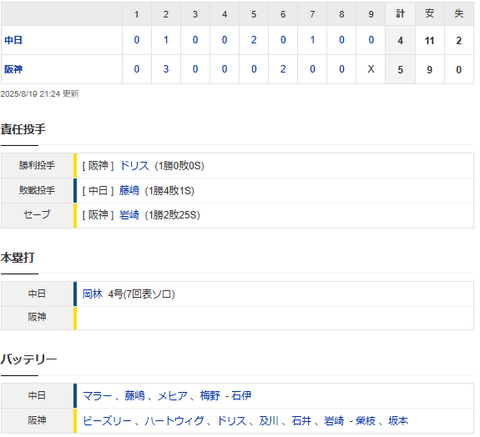Select 及川 in 阪神 battery row

269,421
